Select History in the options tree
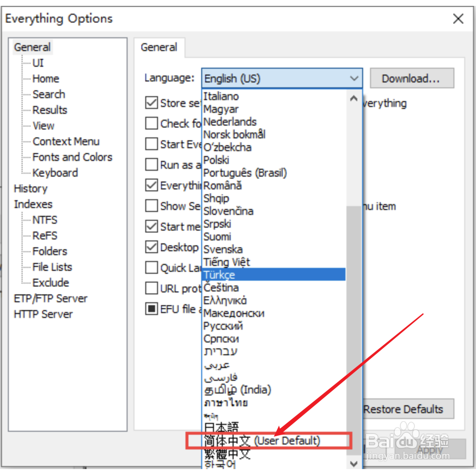This screenshot has width=476, height=472. coord(30,188)
